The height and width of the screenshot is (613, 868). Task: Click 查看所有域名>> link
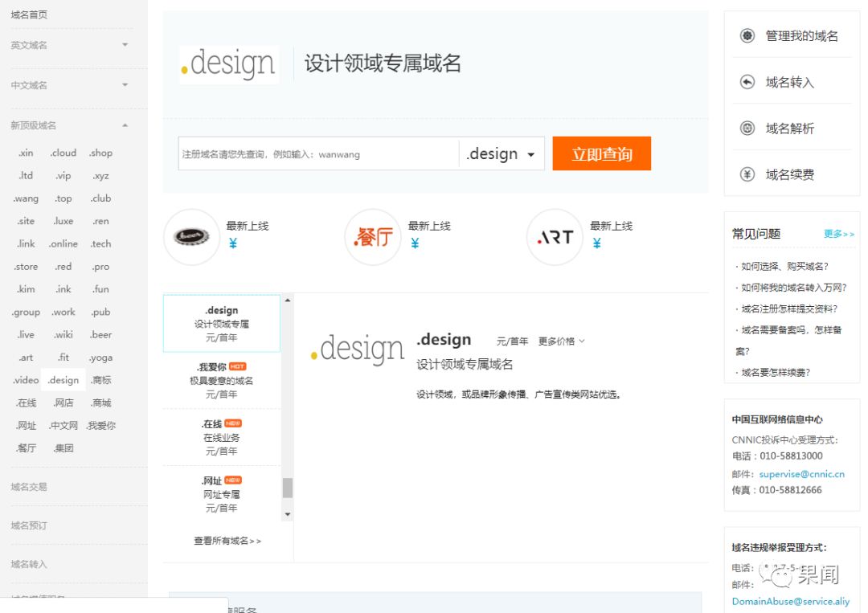227,541
